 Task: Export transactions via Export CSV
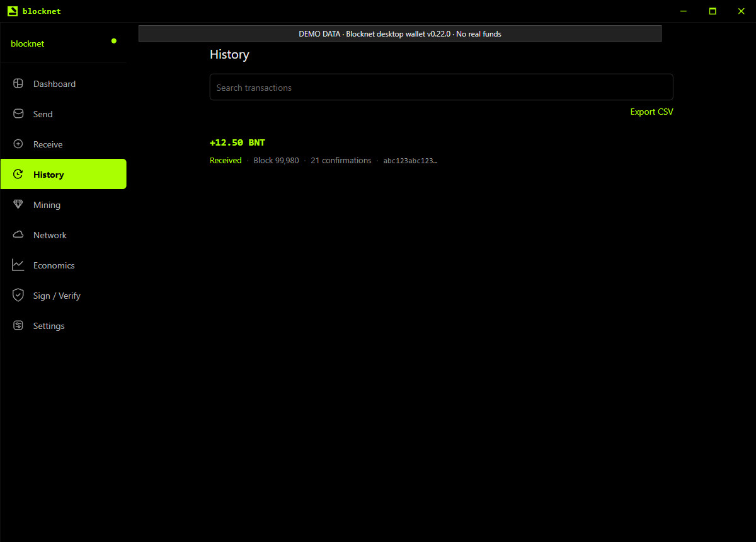(x=651, y=112)
